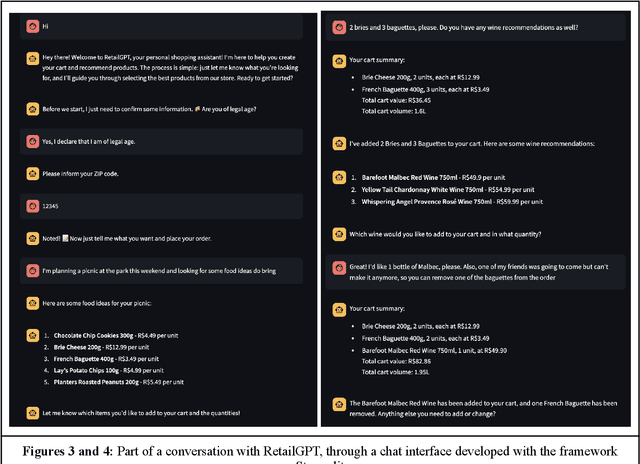This screenshot has width=640, height=464.
Task: Click the user avatar next to "I declare" legal age reply
Action: 33,141
